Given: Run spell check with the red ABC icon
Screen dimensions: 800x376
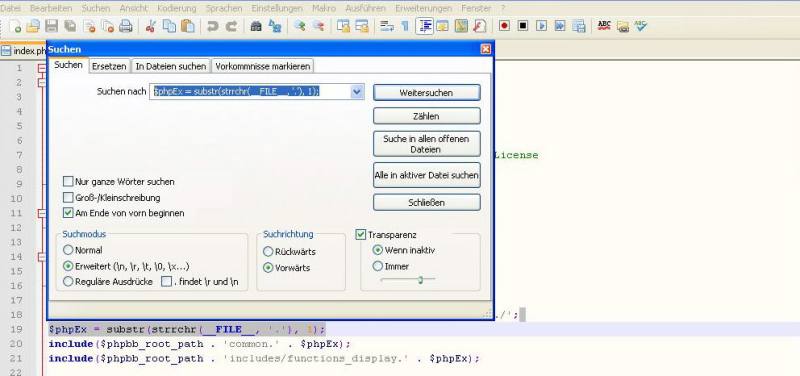Looking at the screenshot, I should [604, 26].
